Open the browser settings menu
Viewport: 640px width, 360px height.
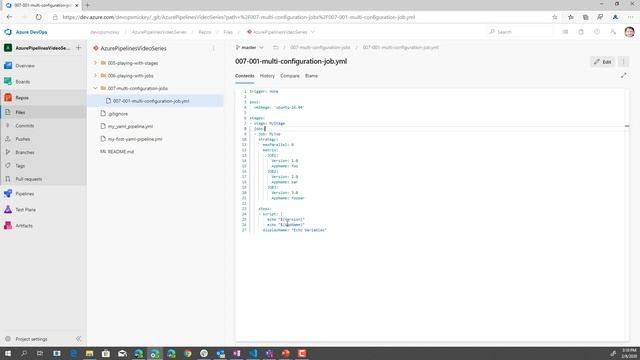[631, 17]
